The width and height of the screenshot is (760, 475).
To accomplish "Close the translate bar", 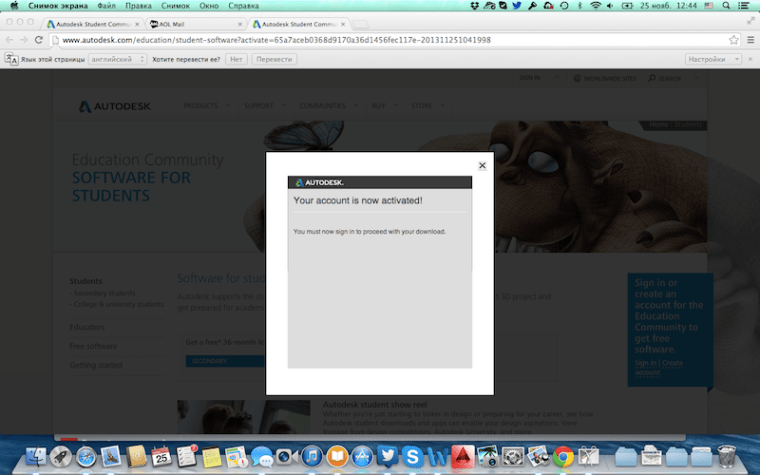I will pos(750,59).
